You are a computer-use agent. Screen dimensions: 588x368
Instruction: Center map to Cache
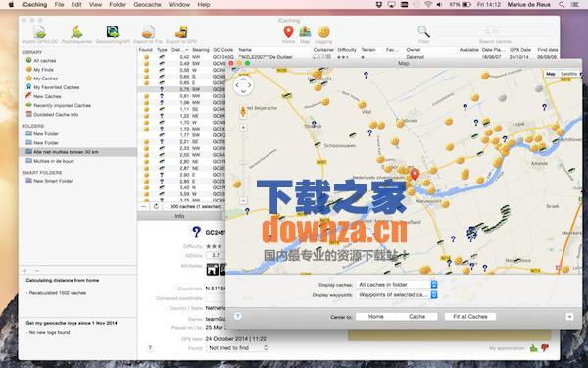(417, 317)
